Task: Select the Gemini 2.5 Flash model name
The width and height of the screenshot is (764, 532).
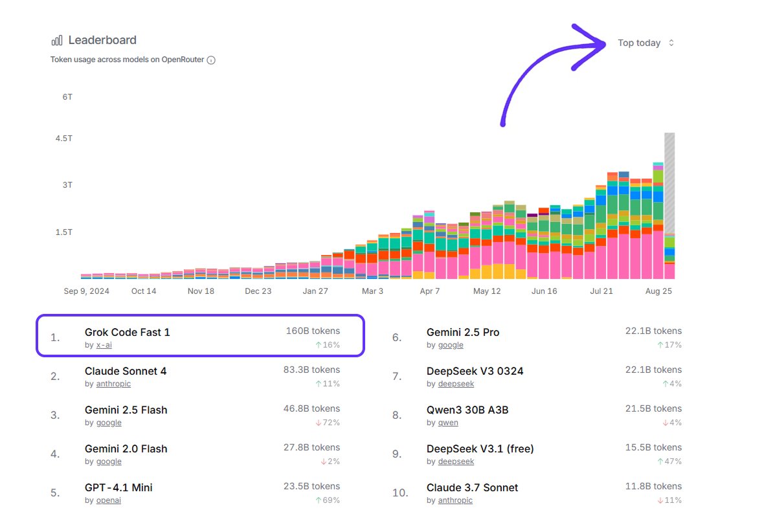Action: point(126,410)
